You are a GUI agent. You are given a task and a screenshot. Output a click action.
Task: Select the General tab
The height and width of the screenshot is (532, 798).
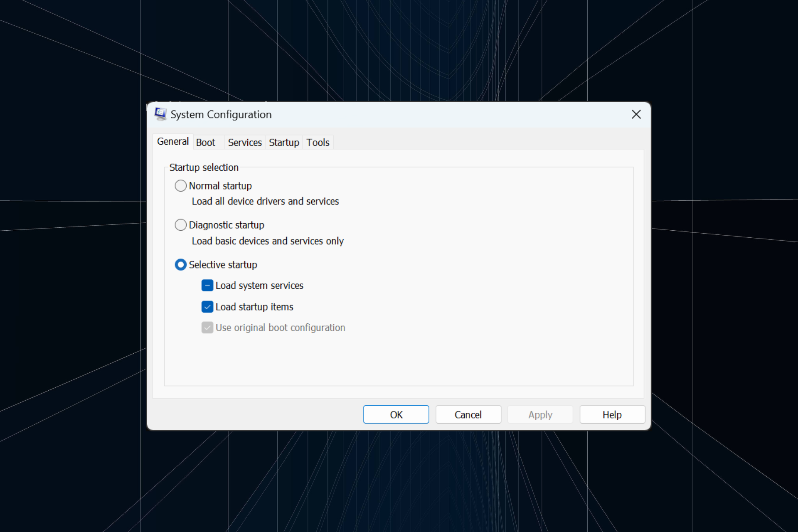[x=172, y=141]
